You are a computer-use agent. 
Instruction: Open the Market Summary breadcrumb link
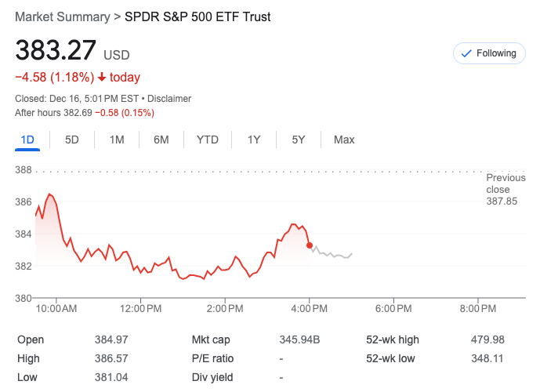(x=61, y=16)
